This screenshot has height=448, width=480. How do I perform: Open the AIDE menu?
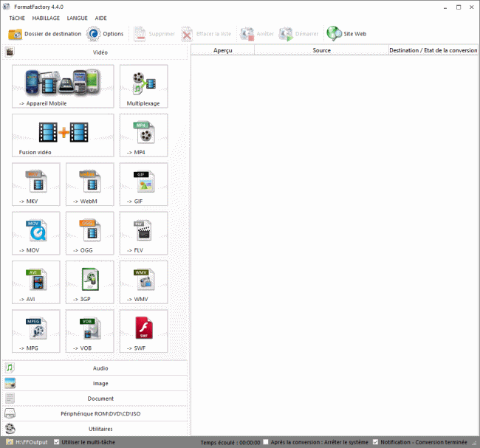100,18
